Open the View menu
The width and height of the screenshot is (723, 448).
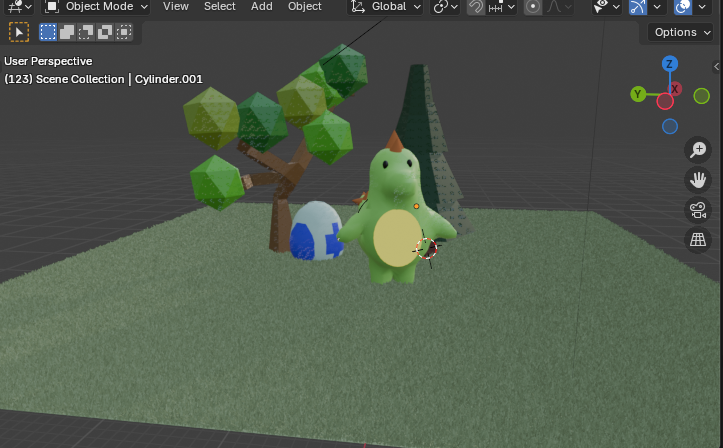click(176, 6)
